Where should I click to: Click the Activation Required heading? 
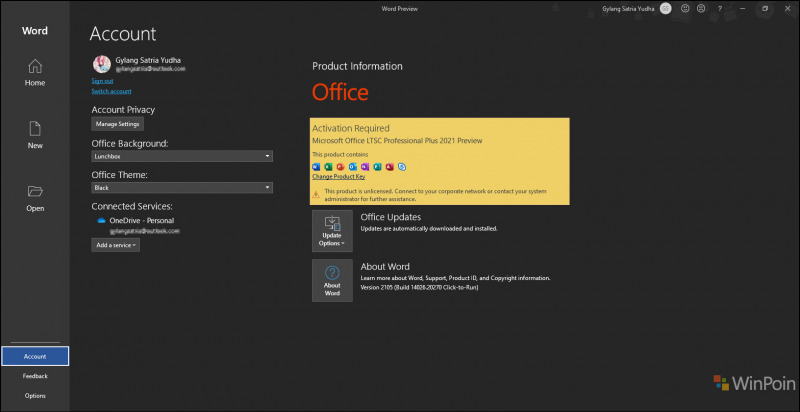[351, 128]
